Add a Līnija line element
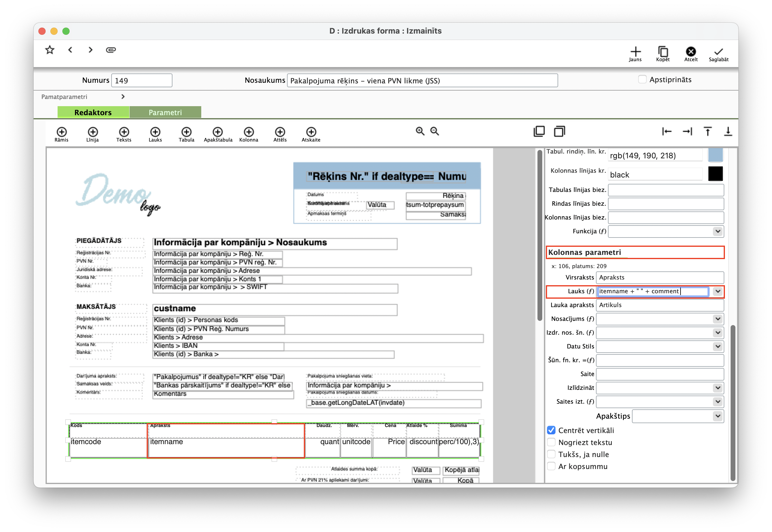The height and width of the screenshot is (532, 772). (x=93, y=135)
